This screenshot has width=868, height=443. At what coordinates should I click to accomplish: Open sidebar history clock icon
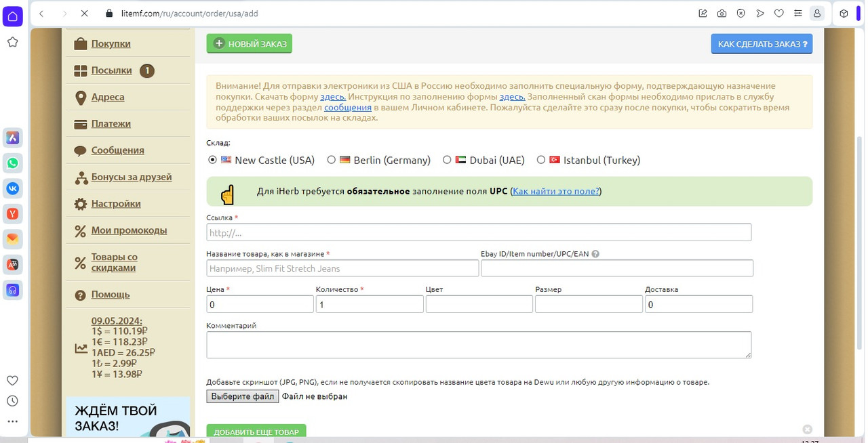coord(12,400)
